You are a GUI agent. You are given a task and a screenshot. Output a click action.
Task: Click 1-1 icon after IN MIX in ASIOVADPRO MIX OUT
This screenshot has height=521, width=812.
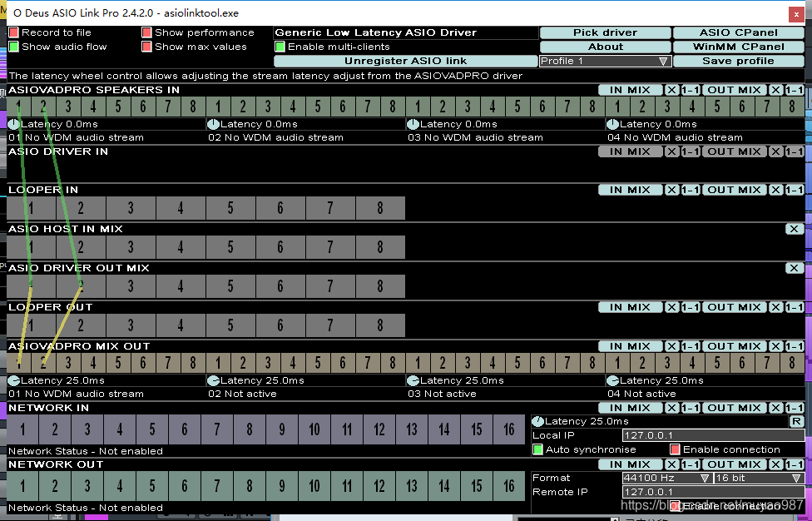click(691, 346)
